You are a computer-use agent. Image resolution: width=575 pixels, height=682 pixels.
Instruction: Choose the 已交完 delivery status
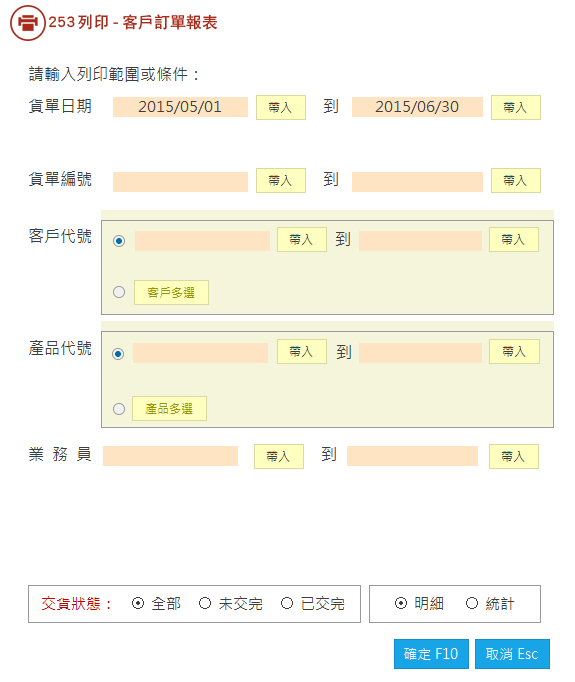coord(287,603)
